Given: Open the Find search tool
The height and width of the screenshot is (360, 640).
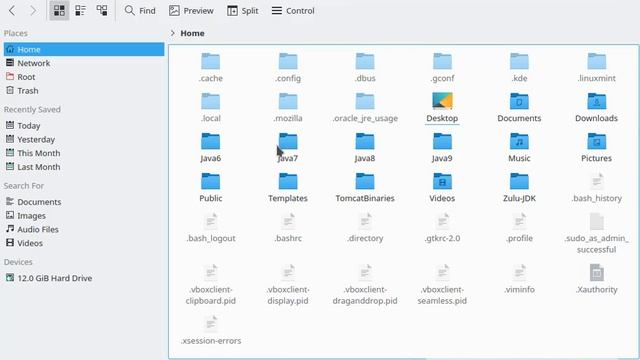Looking at the screenshot, I should pyautogui.click(x=140, y=11).
